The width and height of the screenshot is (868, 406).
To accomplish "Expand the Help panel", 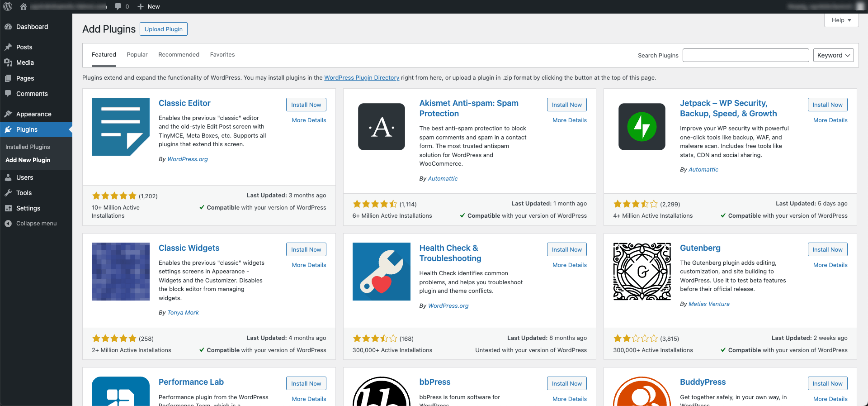I will tap(841, 20).
